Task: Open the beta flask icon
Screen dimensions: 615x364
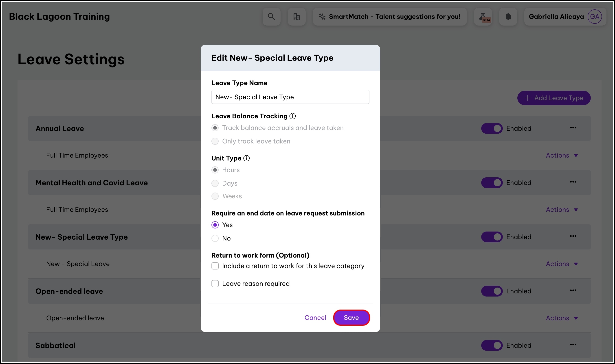Action: coord(483,17)
